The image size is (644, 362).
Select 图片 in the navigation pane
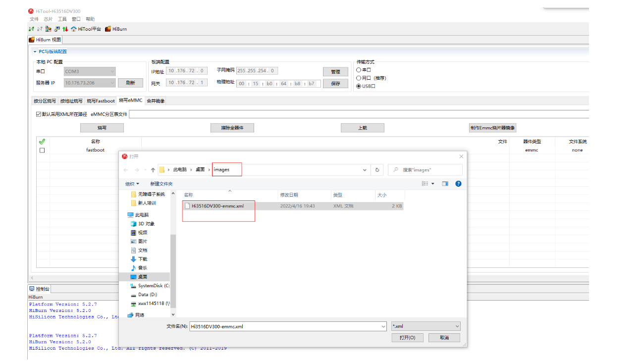[139, 242]
